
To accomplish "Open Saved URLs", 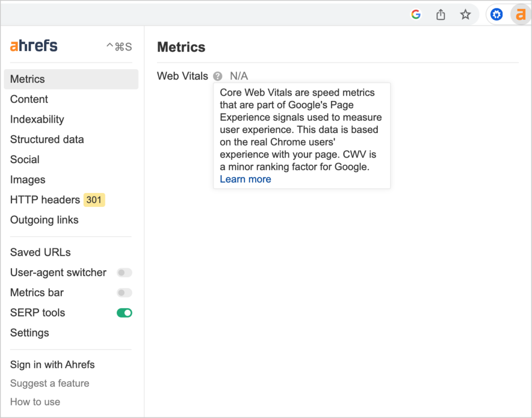I will 41,252.
